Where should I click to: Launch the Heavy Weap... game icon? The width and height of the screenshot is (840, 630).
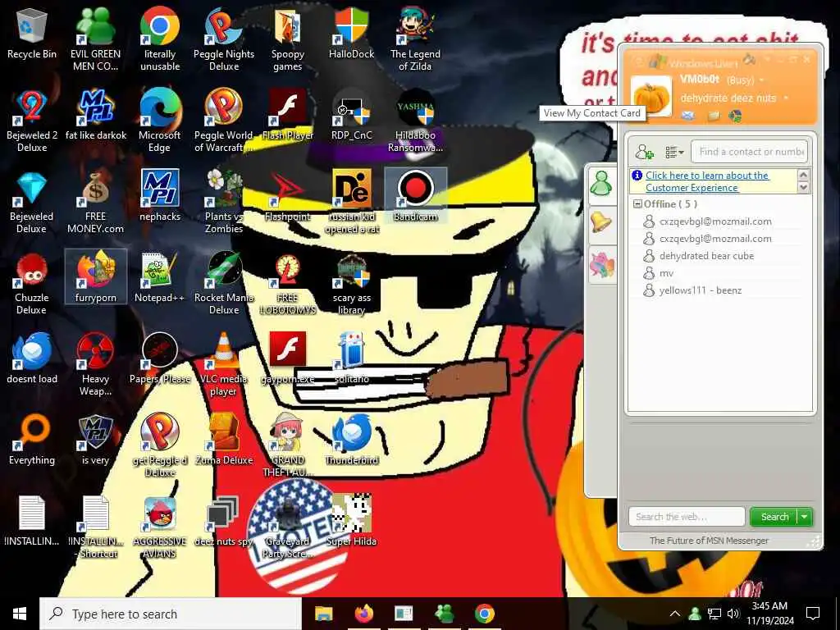[x=95, y=363]
